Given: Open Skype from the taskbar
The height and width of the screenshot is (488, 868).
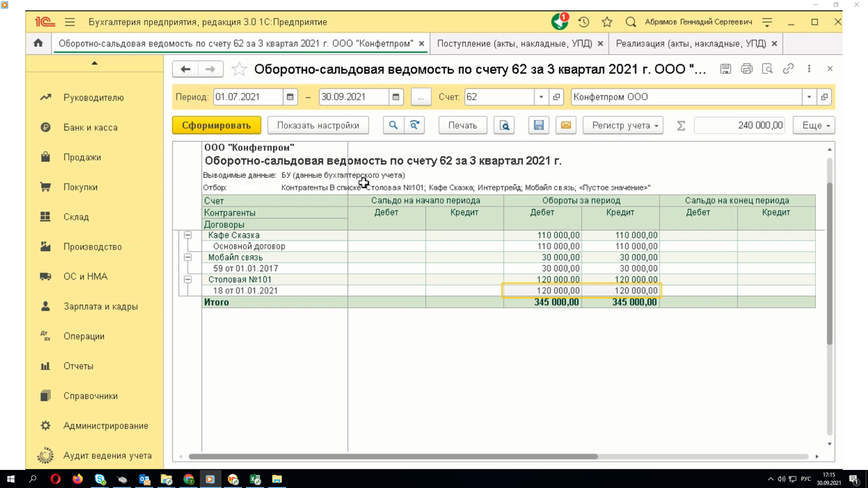Looking at the screenshot, I should (100, 479).
